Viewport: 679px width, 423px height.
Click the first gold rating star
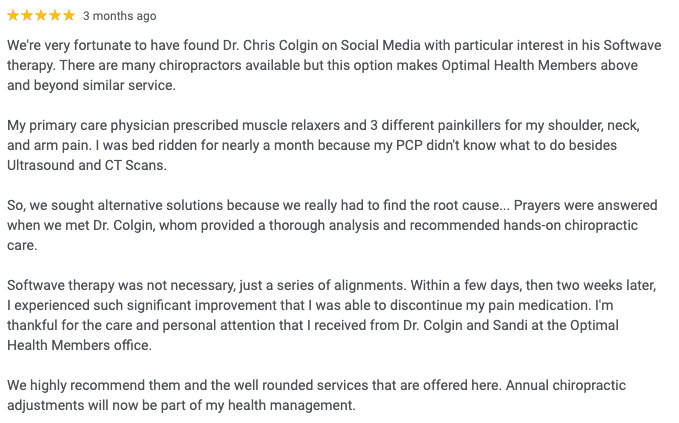point(13,16)
